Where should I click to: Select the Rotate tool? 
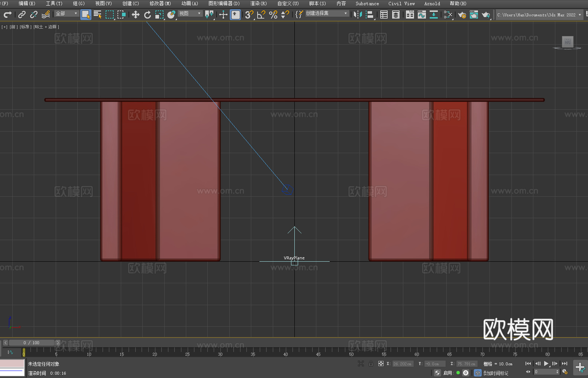[148, 14]
